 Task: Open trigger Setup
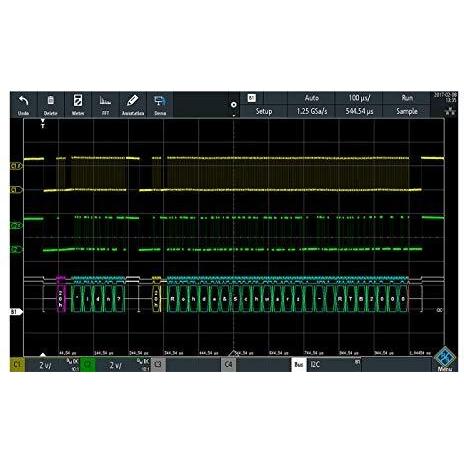264,111
